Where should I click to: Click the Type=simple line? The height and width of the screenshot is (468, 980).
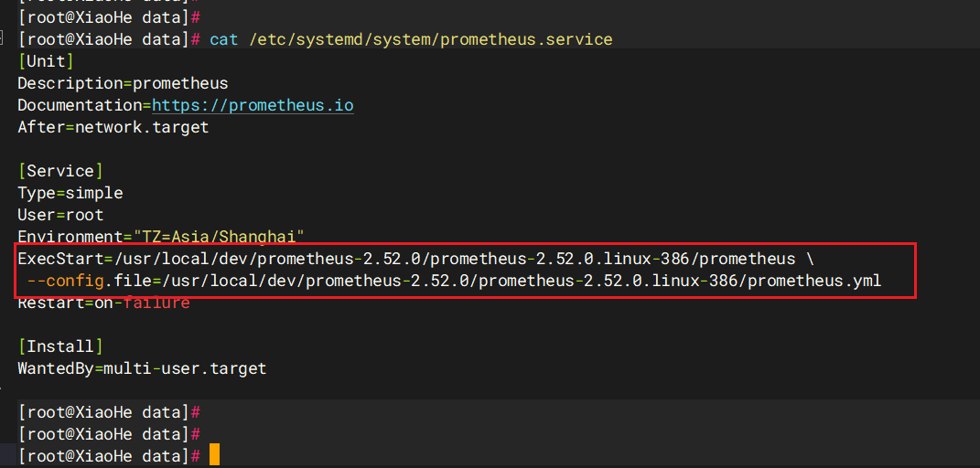click(x=70, y=193)
